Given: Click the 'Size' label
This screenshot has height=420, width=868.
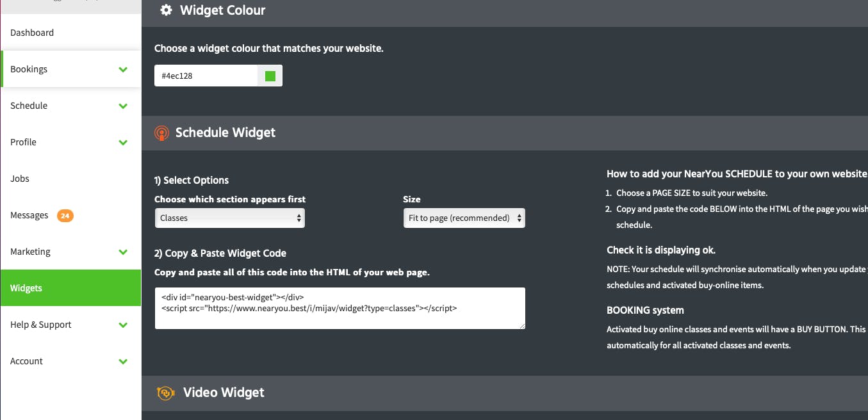Looking at the screenshot, I should (412, 199).
